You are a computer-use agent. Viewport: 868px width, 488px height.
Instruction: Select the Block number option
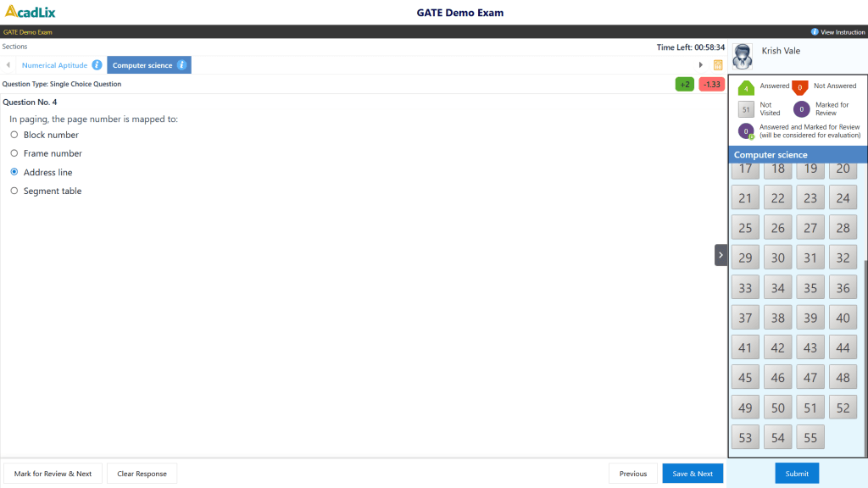[x=14, y=135]
